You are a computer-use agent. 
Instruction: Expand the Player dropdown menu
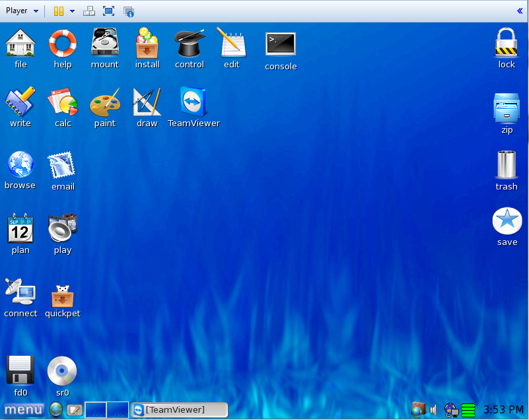[22, 11]
